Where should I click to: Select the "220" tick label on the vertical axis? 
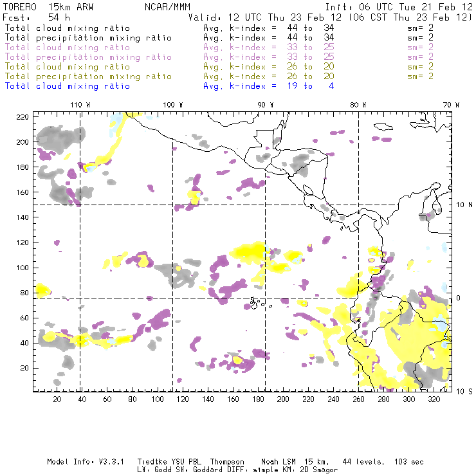click(x=23, y=117)
